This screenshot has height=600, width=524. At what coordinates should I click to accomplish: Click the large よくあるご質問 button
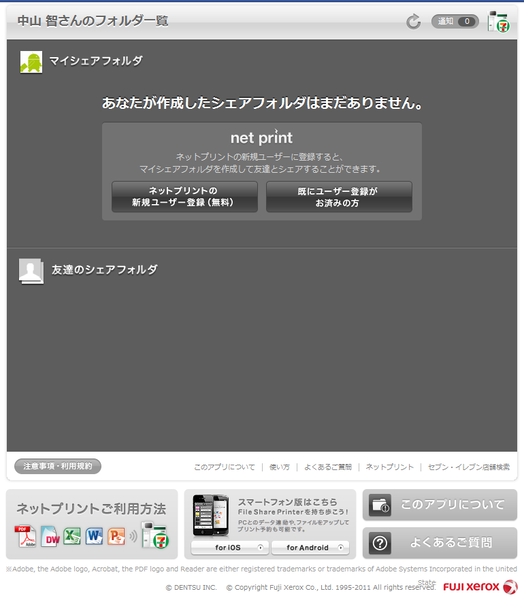(x=440, y=543)
